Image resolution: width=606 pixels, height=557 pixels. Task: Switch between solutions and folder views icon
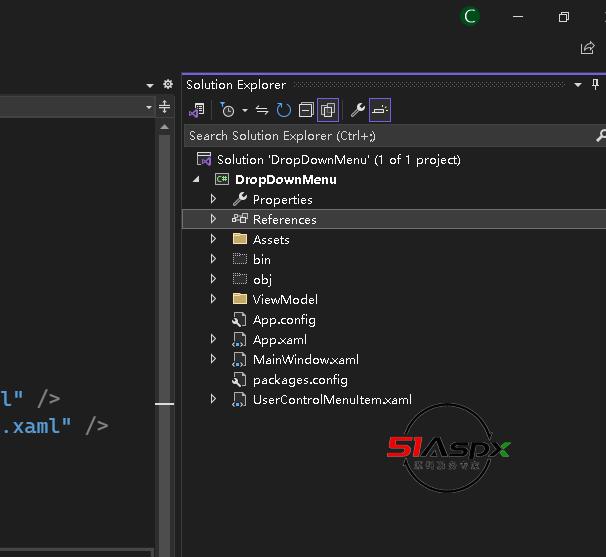pyautogui.click(x=197, y=110)
